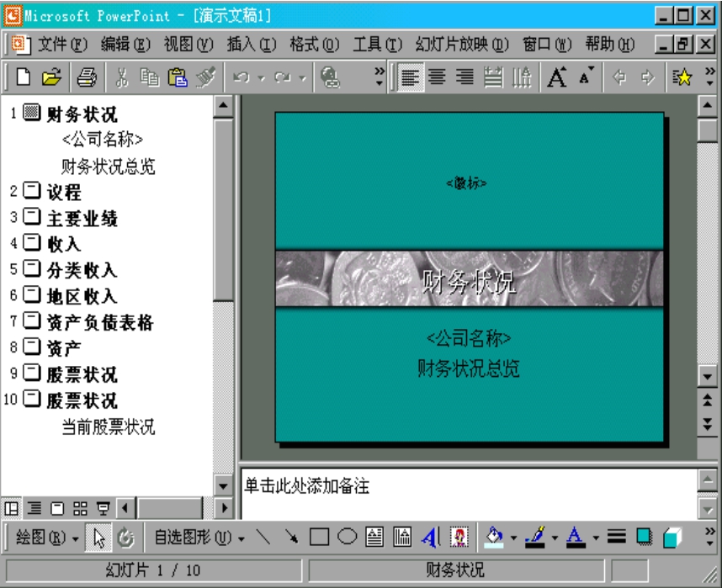This screenshot has height=588, width=722.
Task: Cut selection with scissors icon
Action: (x=121, y=77)
